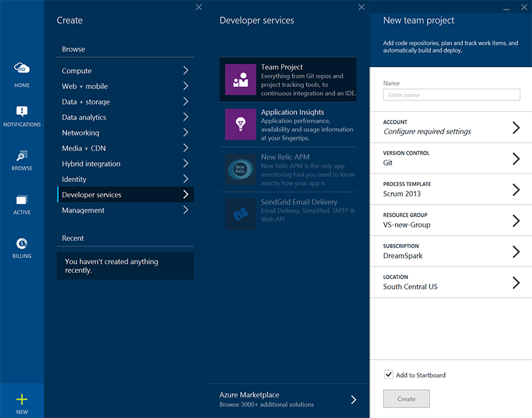Click the Resource Group row chevron
532x418 pixels.
click(x=516, y=221)
